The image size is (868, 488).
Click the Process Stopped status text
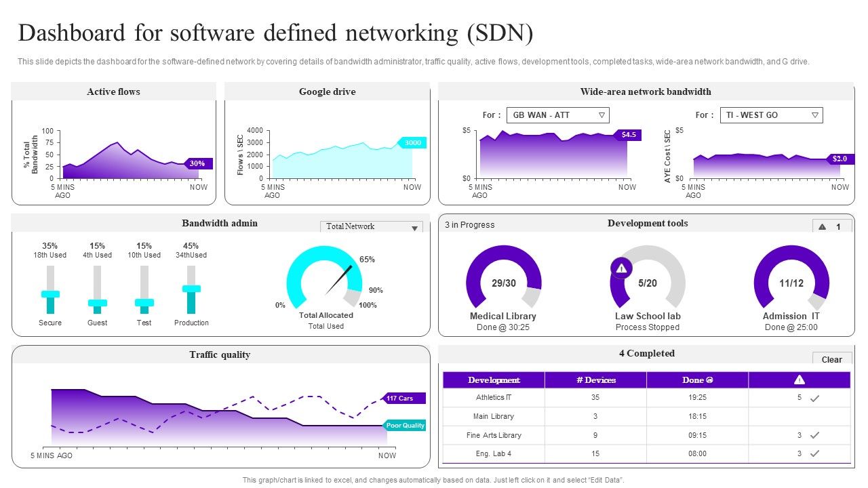coord(648,327)
